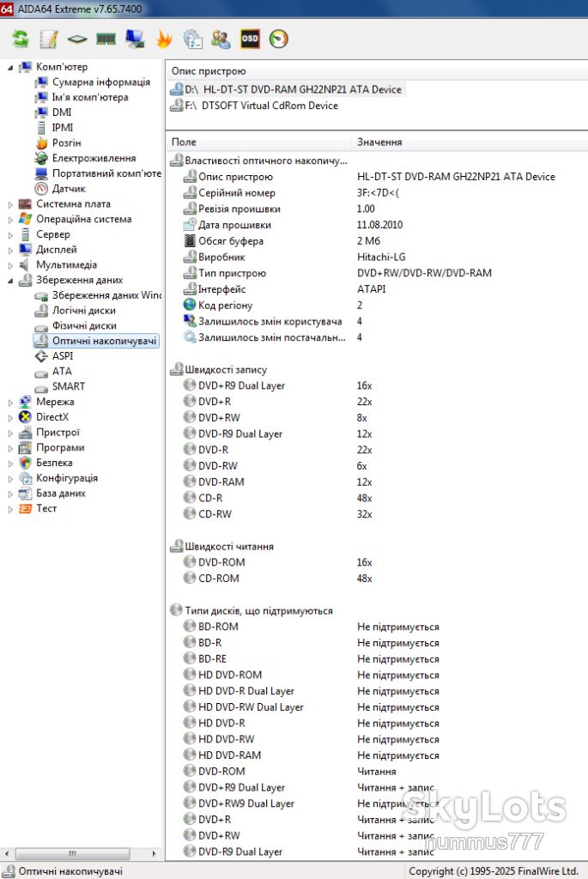
Task: Select the Дата прошивки row
Action: point(377,225)
